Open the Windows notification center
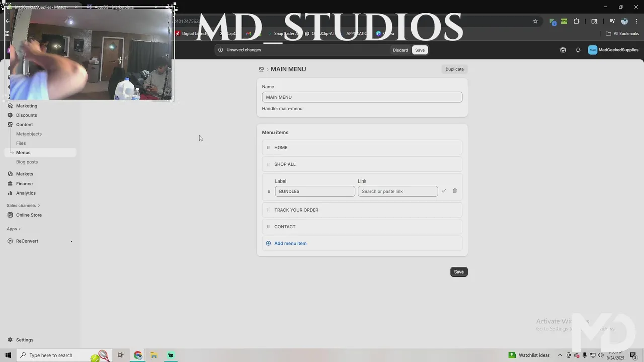The height and width of the screenshot is (362, 644). pyautogui.click(x=633, y=355)
